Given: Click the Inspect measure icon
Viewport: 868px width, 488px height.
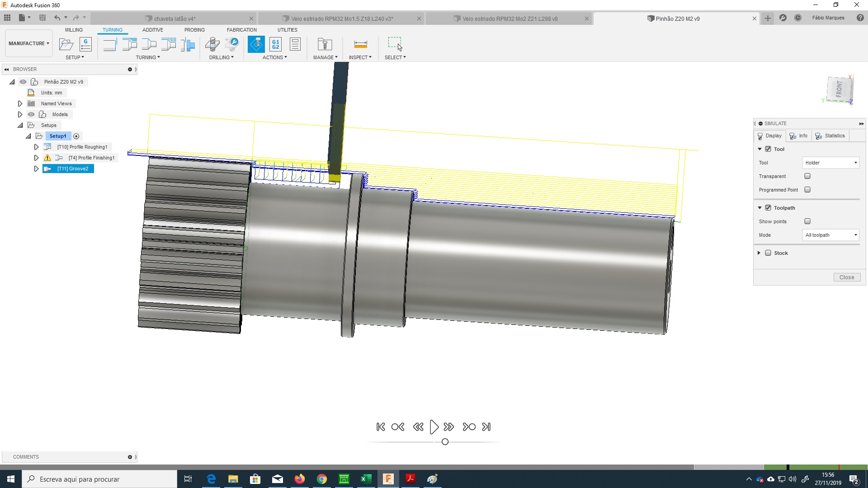Looking at the screenshot, I should (x=360, y=44).
